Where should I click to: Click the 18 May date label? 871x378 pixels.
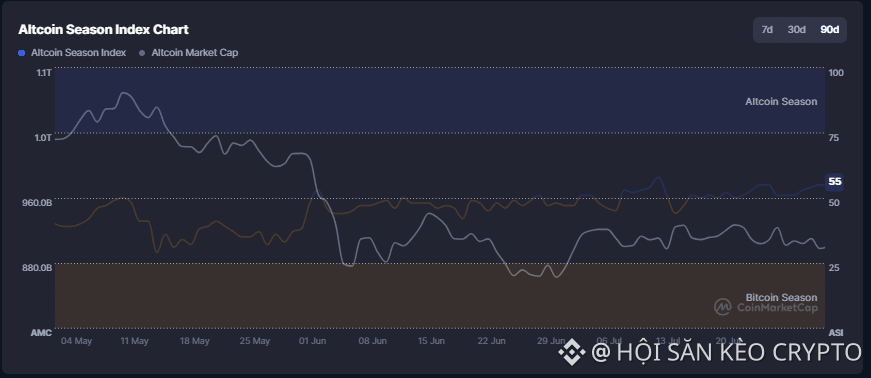point(194,341)
